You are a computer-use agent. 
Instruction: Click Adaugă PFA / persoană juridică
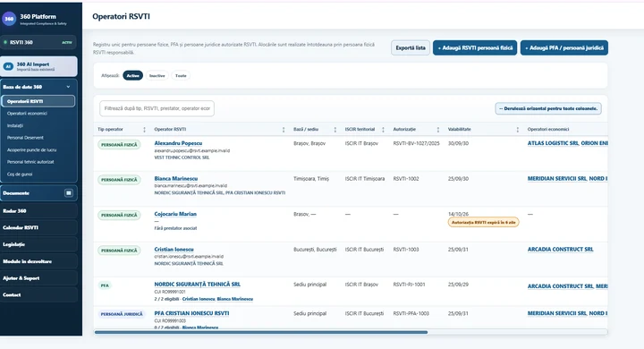[564, 48]
